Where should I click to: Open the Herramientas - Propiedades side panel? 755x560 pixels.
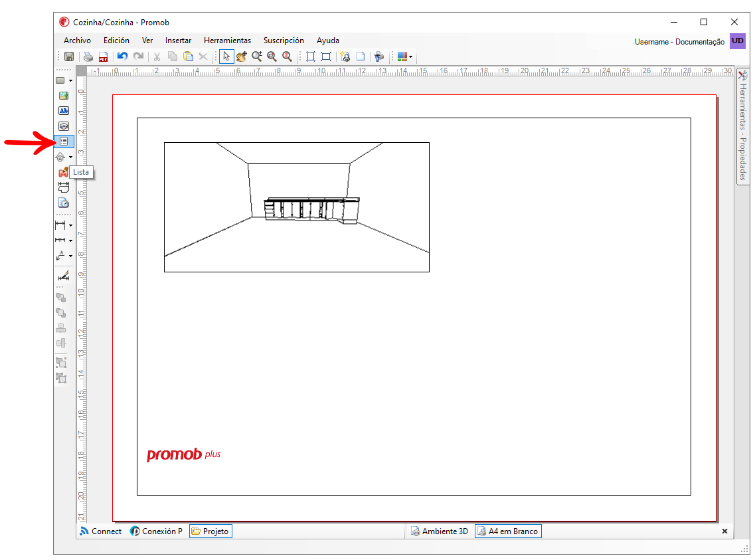click(x=742, y=126)
